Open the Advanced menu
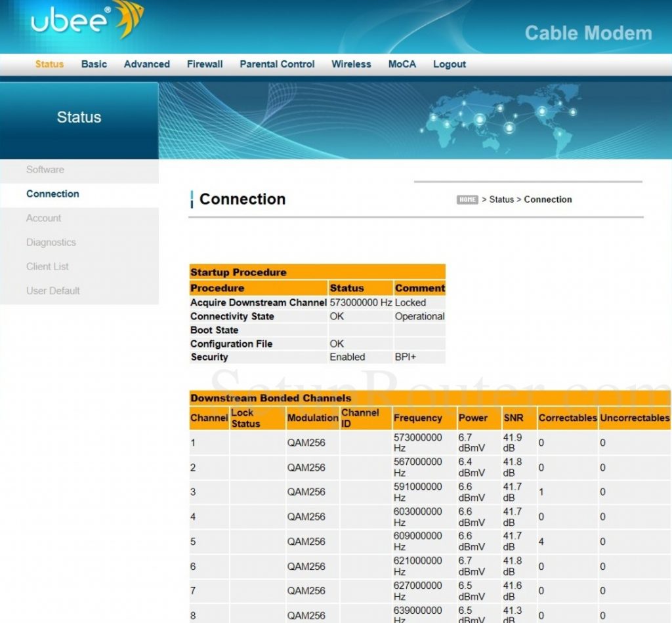Viewport: 672px width, 623px height. (x=146, y=64)
